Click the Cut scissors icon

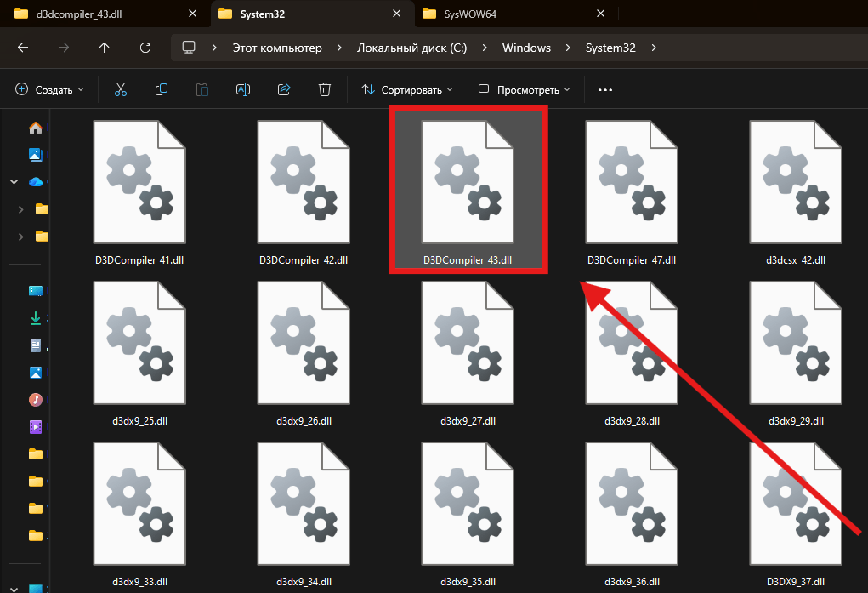(x=120, y=89)
